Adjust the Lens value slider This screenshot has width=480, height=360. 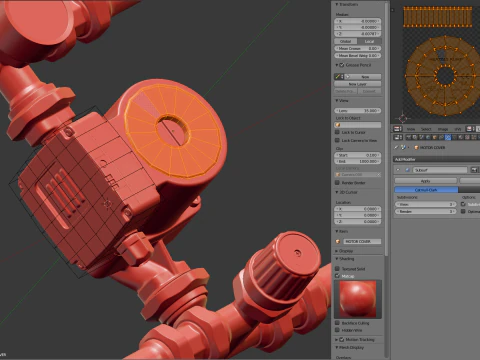coord(358,110)
